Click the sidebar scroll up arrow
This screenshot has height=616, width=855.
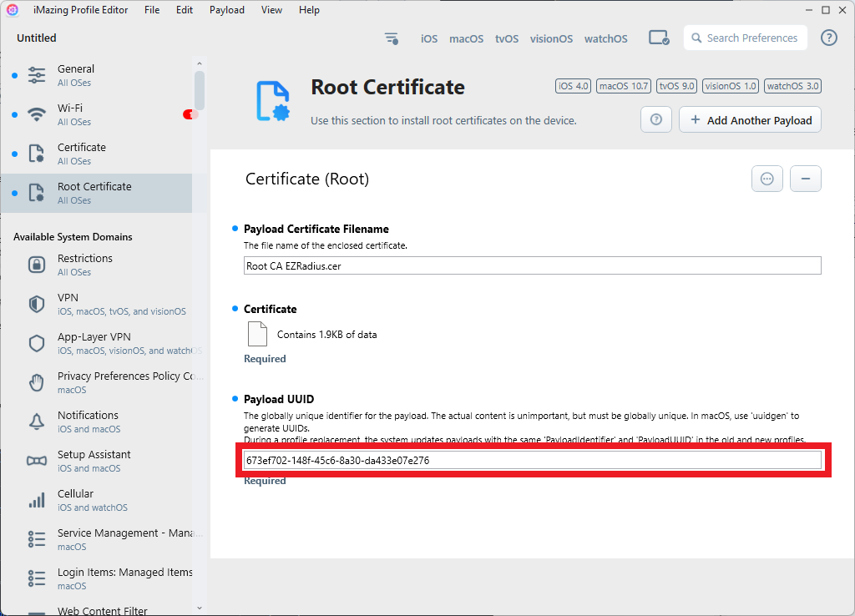[x=199, y=63]
